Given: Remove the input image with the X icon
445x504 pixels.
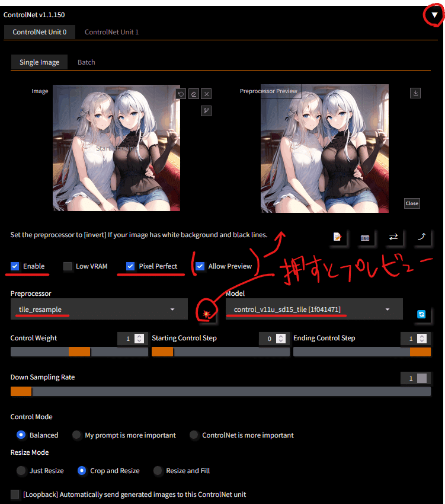Looking at the screenshot, I should click(207, 94).
